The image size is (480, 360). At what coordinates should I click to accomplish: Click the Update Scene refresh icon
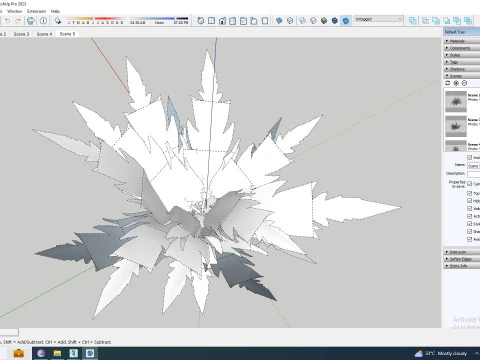pos(448,83)
